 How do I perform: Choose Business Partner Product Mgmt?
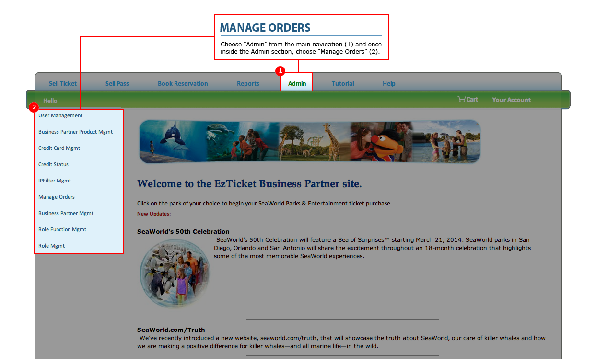[76, 132]
